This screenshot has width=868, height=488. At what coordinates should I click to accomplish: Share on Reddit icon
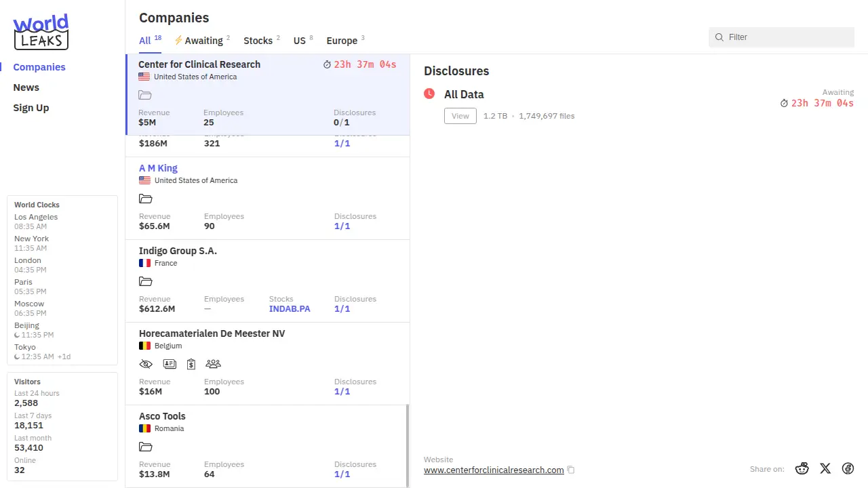(x=802, y=468)
